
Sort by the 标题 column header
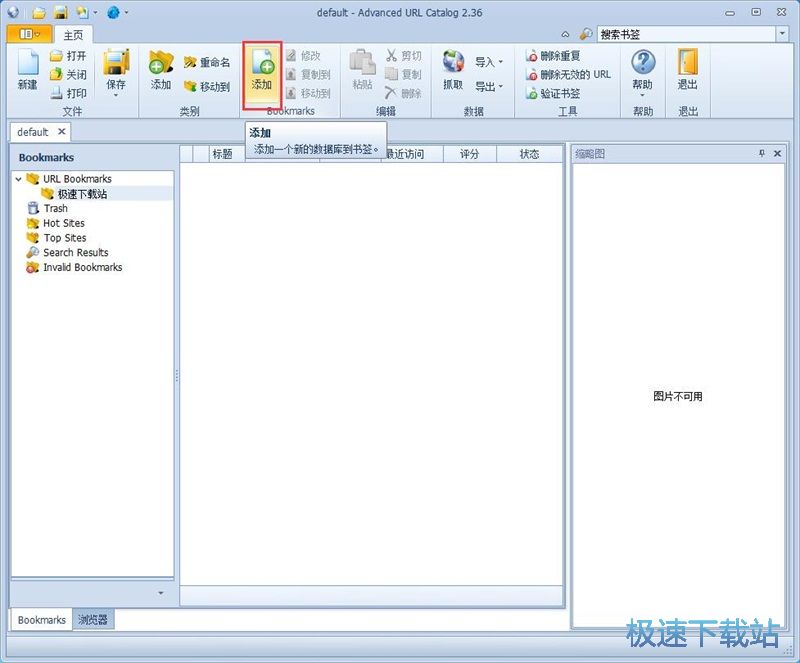227,154
